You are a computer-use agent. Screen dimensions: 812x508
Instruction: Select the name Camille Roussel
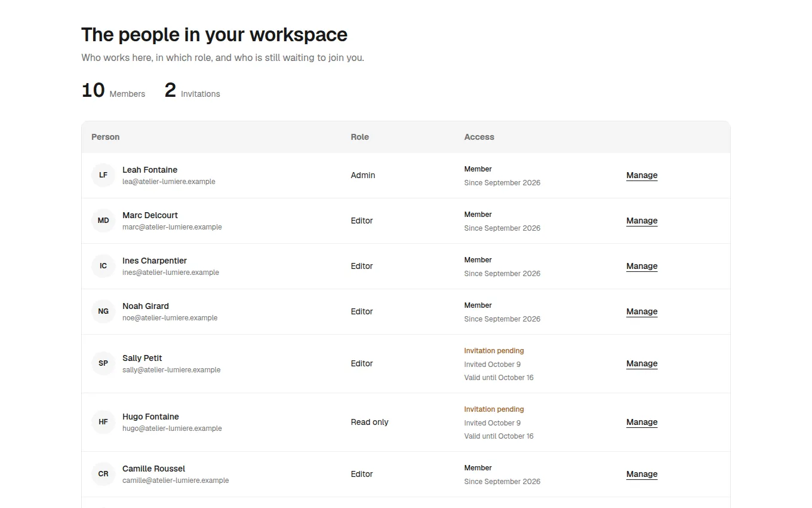point(154,469)
